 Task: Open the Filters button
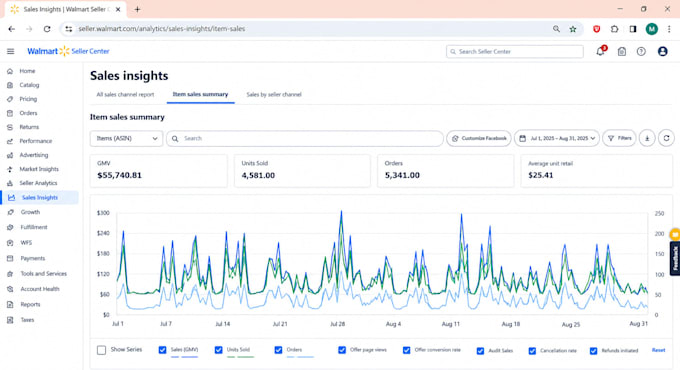pyautogui.click(x=619, y=138)
